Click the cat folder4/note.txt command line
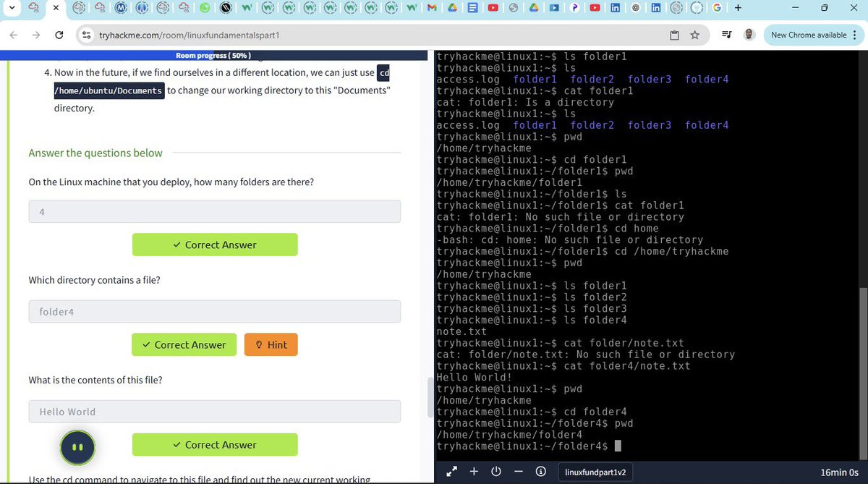The image size is (868, 484). point(563,365)
